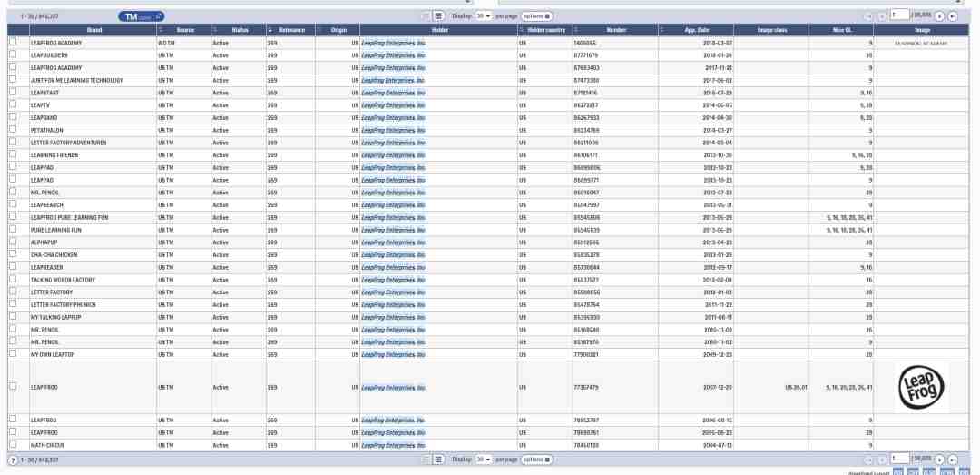Click brand name LEAPFROG PURE LEARNING FUN
The height and width of the screenshot is (475, 980).
pyautogui.click(x=69, y=217)
